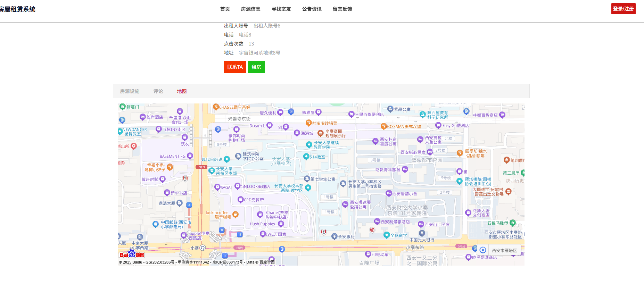Click the address text 宇宙银河系地球8号
The width and height of the screenshot is (644, 284).
pos(259,53)
